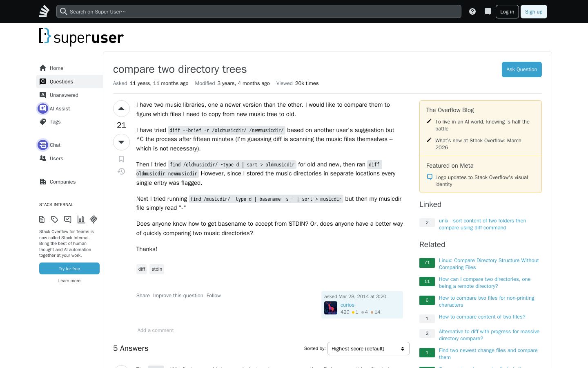This screenshot has width=588, height=368.
Task: Click the Log in button
Action: click(x=507, y=11)
